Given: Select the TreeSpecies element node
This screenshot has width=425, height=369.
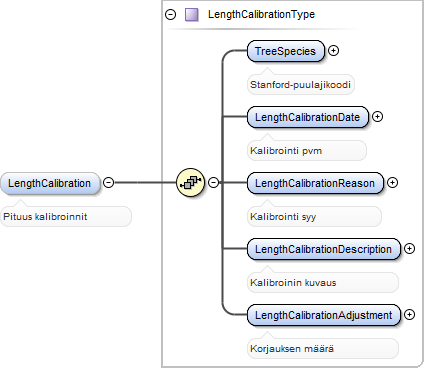Looking at the screenshot, I should pos(286,51).
